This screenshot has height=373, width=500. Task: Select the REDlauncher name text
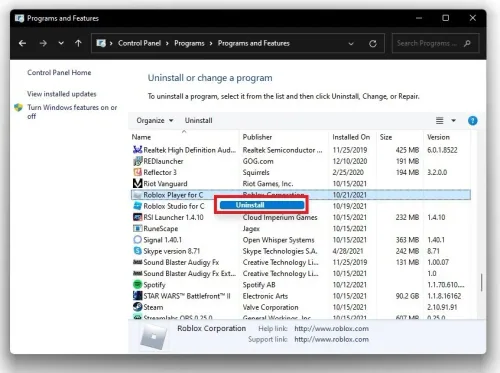coord(163,161)
